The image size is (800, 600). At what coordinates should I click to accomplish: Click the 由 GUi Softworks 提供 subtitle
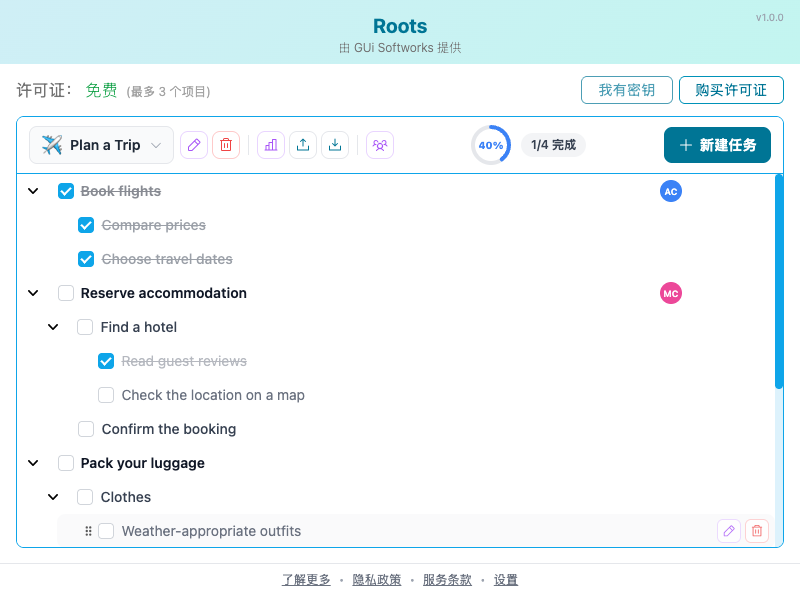400,48
